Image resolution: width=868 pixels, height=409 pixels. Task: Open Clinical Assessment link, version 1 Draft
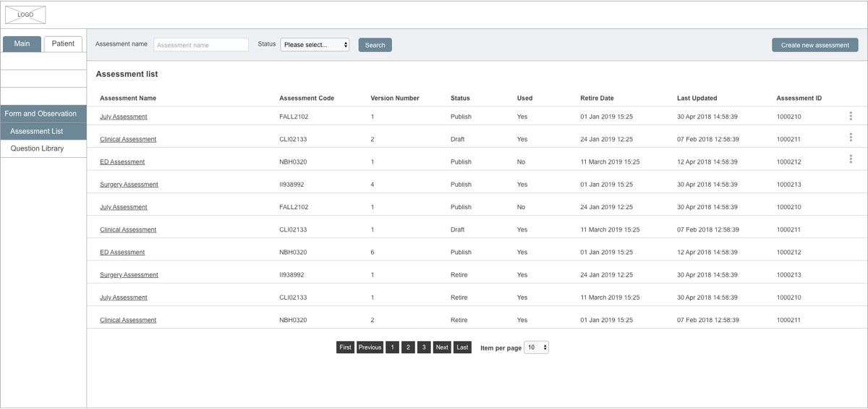[x=128, y=229]
